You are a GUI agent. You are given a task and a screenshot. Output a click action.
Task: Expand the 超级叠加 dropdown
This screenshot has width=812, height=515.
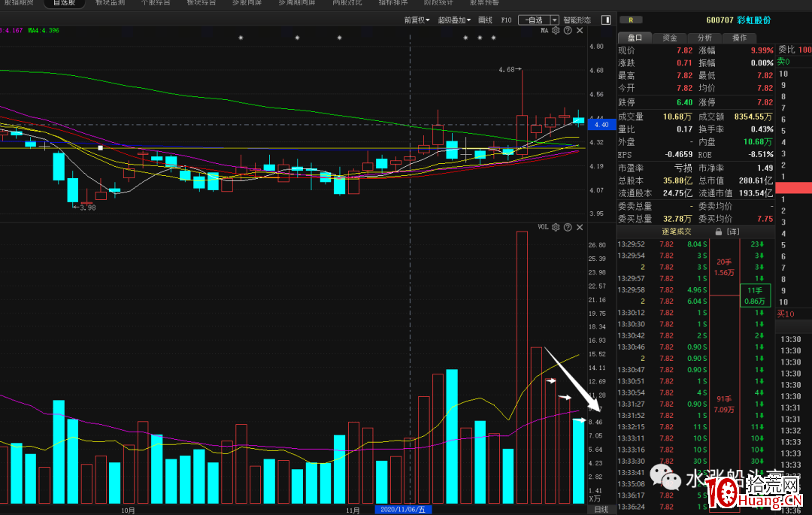pyautogui.click(x=454, y=20)
